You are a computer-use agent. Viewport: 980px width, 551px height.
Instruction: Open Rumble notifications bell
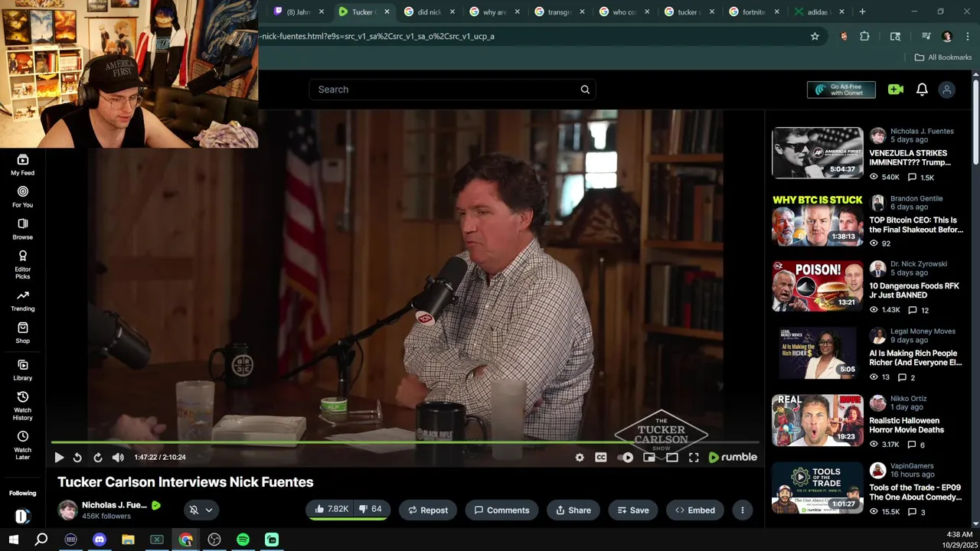coord(922,90)
